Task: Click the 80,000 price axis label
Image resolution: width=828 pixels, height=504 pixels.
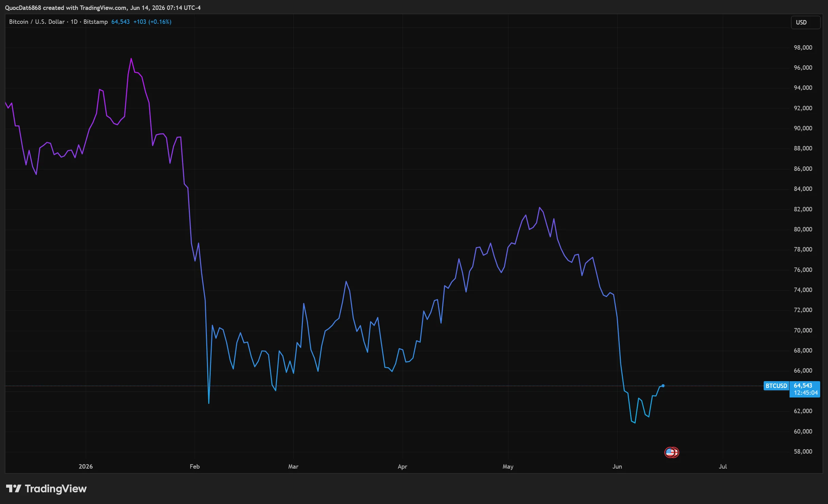Action: tap(803, 229)
